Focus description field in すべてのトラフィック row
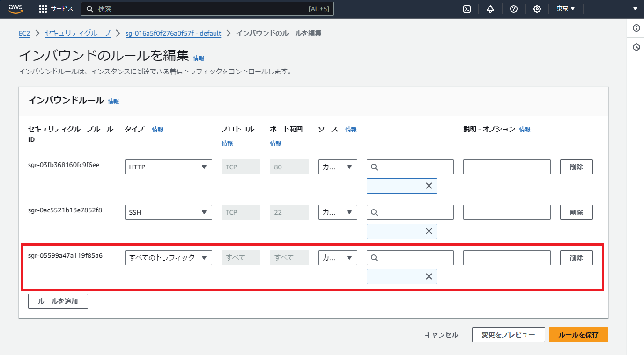 pyautogui.click(x=507, y=258)
